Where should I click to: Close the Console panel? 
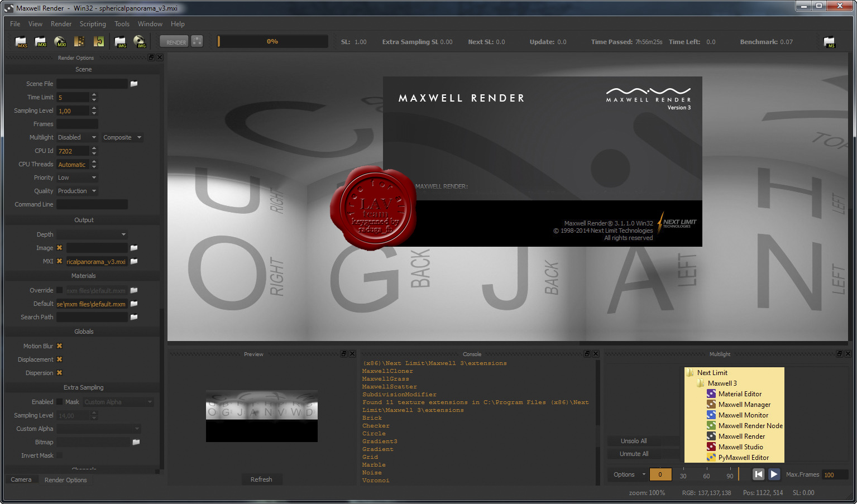tap(596, 354)
